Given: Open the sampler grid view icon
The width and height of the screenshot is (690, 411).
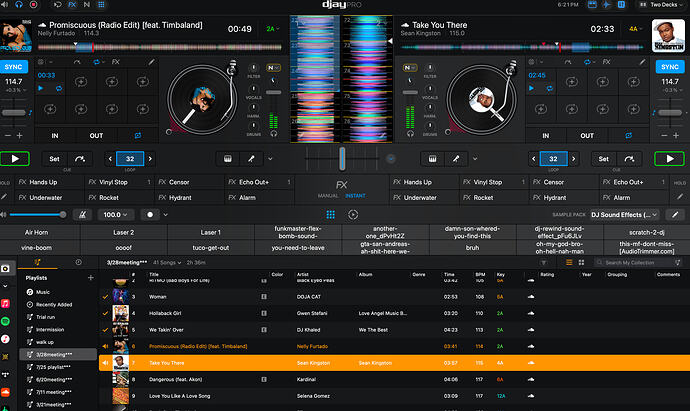Looking at the screenshot, I should pos(330,215).
